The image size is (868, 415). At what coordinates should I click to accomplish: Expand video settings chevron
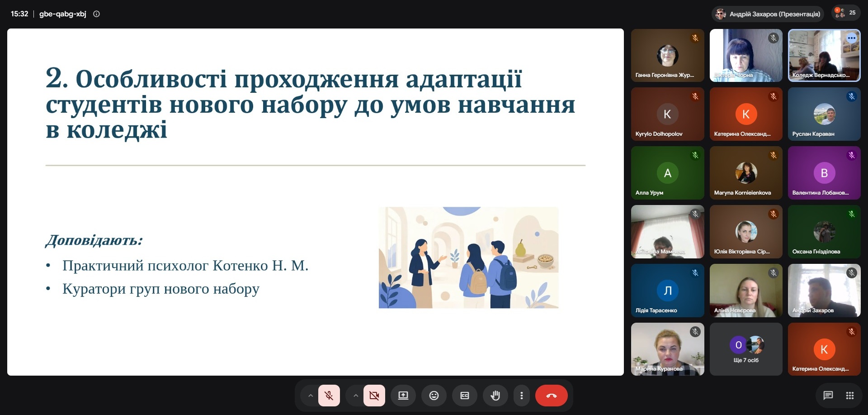[356, 396]
